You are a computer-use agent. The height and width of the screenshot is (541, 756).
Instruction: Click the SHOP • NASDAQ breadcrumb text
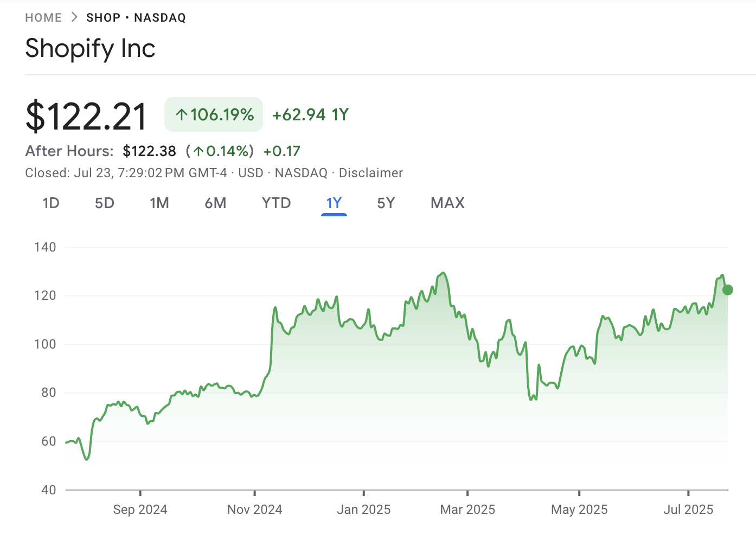coord(136,18)
